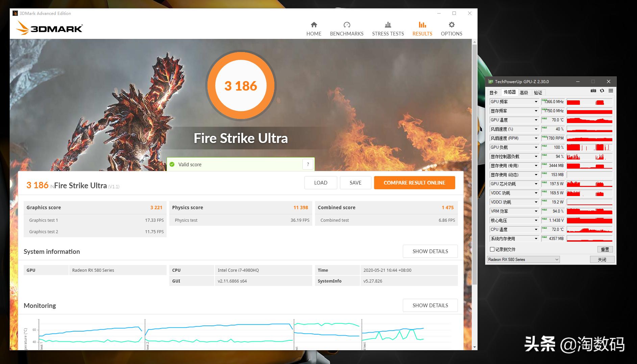Select the 传感器 tab in GPU-Z
Image resolution: width=637 pixels, height=364 pixels.
pyautogui.click(x=510, y=92)
